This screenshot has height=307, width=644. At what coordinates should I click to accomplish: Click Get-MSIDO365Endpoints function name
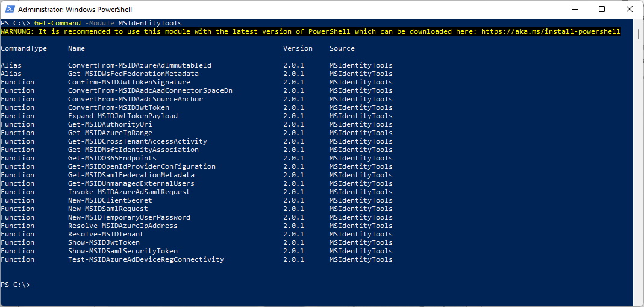pos(112,158)
